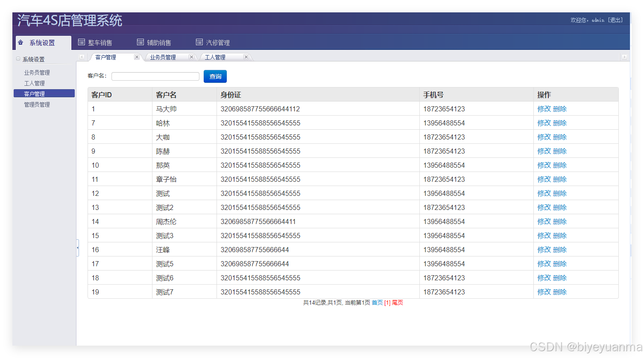Close the 工人管理 tab

click(x=246, y=56)
